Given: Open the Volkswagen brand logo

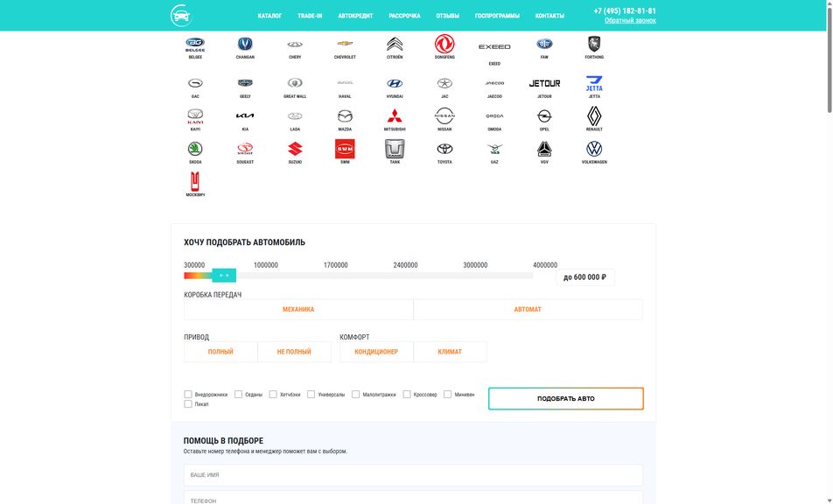Looking at the screenshot, I should click(x=594, y=149).
